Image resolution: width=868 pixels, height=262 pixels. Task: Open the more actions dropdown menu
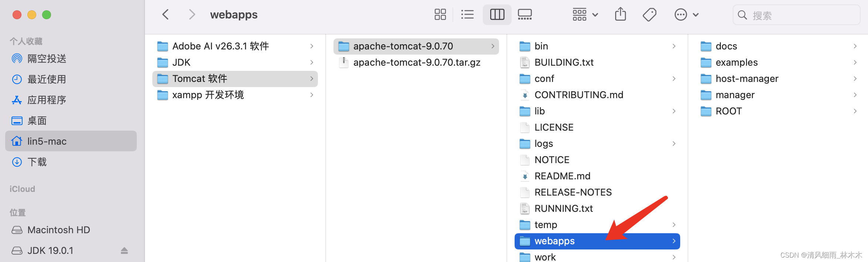pyautogui.click(x=686, y=15)
